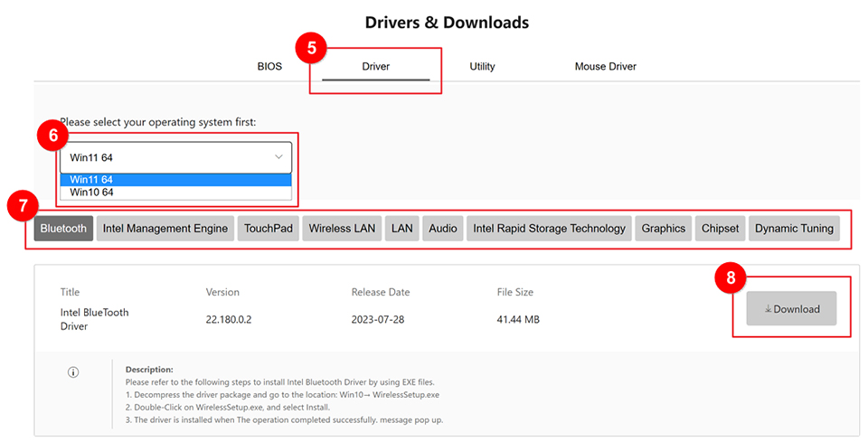This screenshot has width=868, height=442.
Task: Click the Release Date column header
Action: (x=381, y=292)
